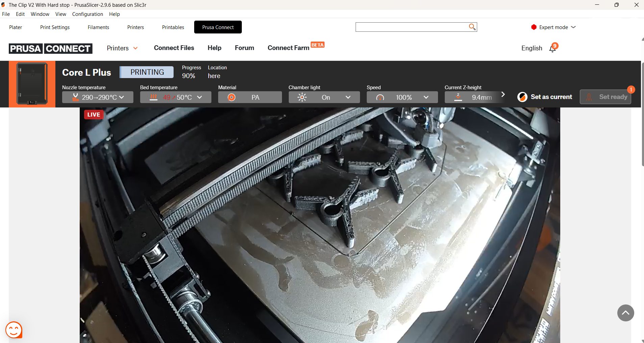Expand the Printers navigation dropdown
644x343 pixels.
point(122,48)
